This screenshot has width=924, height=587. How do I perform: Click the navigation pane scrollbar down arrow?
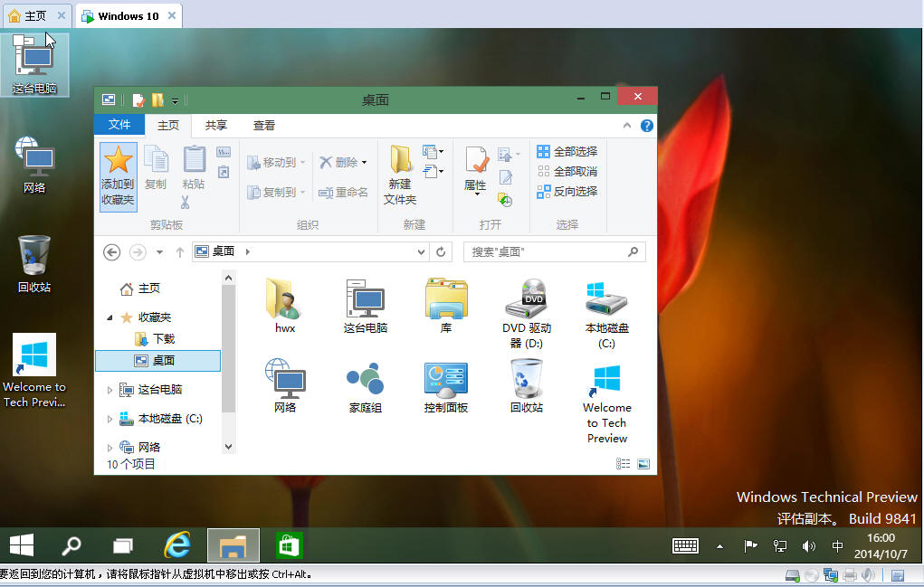pos(229,447)
